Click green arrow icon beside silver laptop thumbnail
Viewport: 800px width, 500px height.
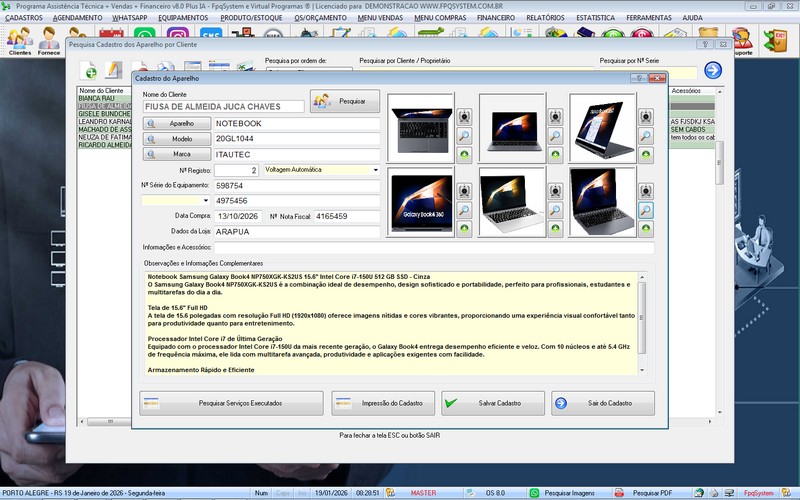pos(555,229)
